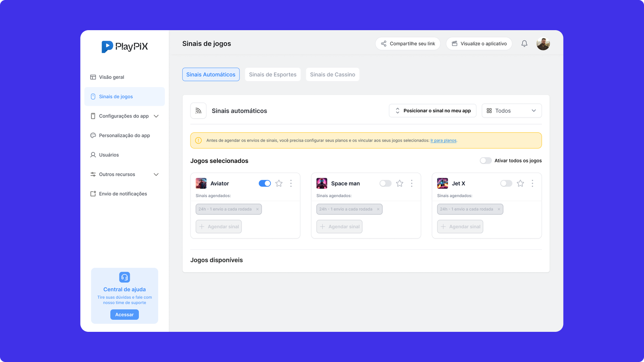Image resolution: width=644 pixels, height=362 pixels.
Task: Open the Jet X kebab options menu
Action: pos(532,183)
